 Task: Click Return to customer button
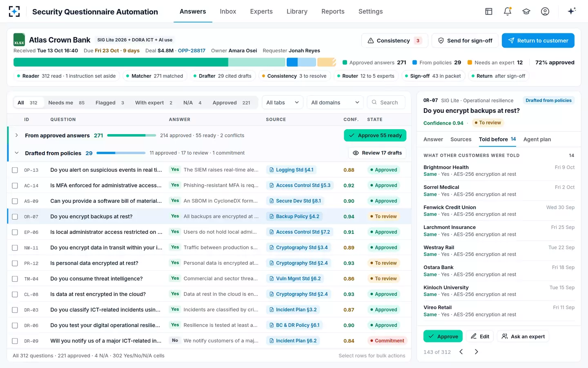pyautogui.click(x=538, y=40)
